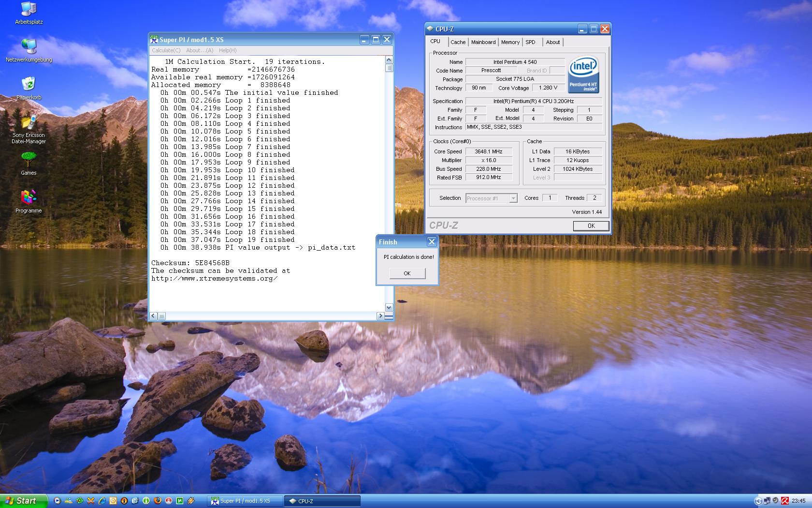This screenshot has height=508, width=812.
Task: Open the Help(H) menu in Super PI
Action: click(x=228, y=50)
